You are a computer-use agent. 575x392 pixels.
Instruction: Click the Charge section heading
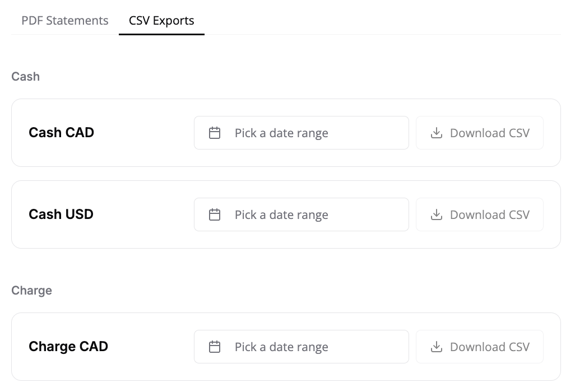pos(32,291)
